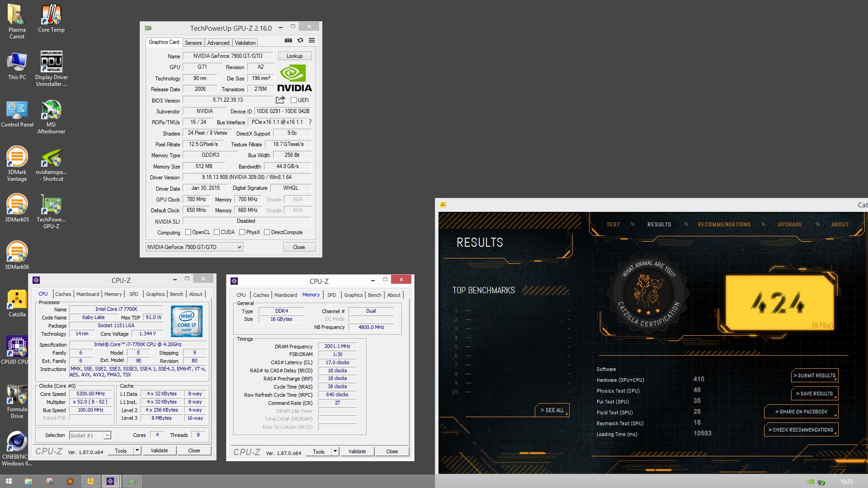The height and width of the screenshot is (488, 868).
Task: Switch to CPU-Z taskbar button
Action: pos(110,481)
